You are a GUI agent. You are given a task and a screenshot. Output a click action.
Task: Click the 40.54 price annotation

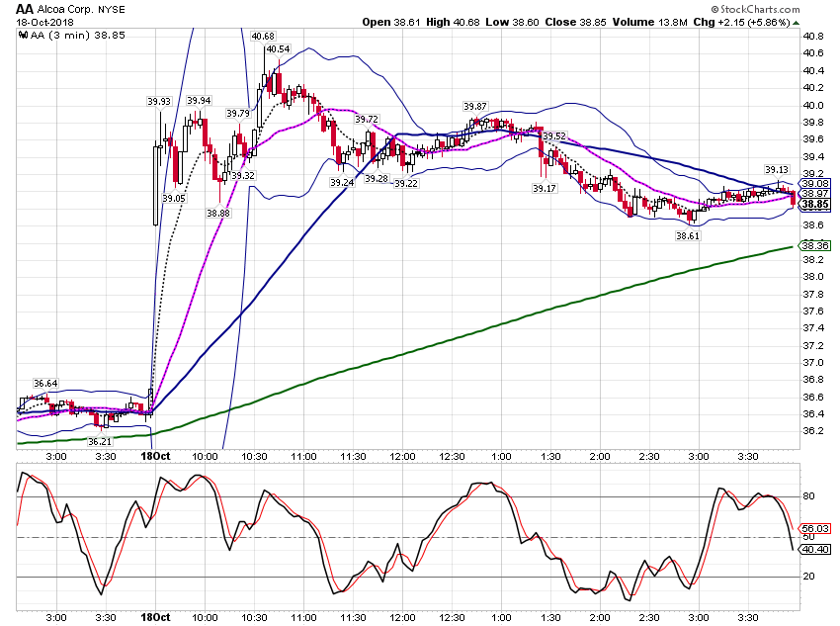278,49
